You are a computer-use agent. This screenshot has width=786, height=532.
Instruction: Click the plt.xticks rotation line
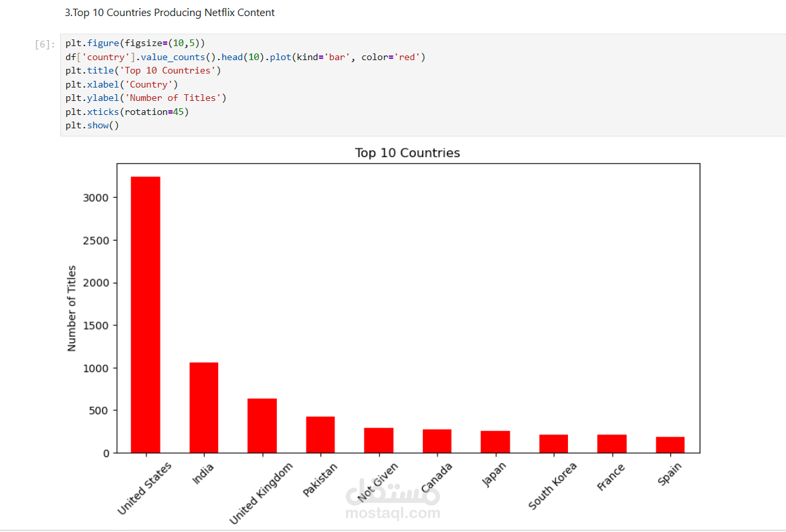click(127, 112)
